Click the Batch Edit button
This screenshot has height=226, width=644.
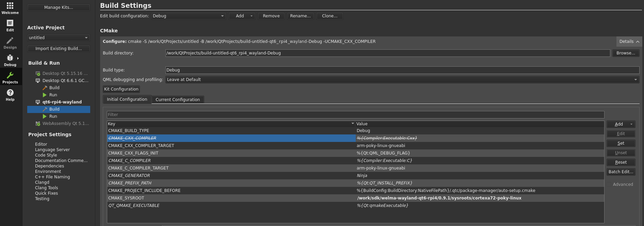[621, 172]
